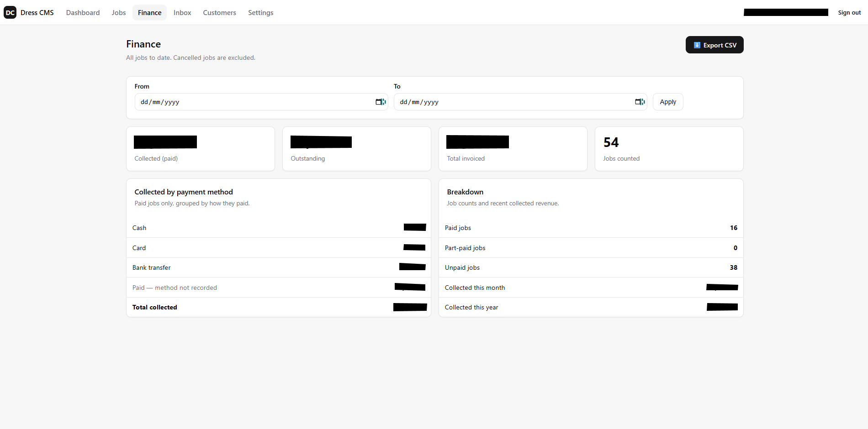Image resolution: width=868 pixels, height=429 pixels.
Task: Select the Finance nav tab
Action: (x=149, y=12)
